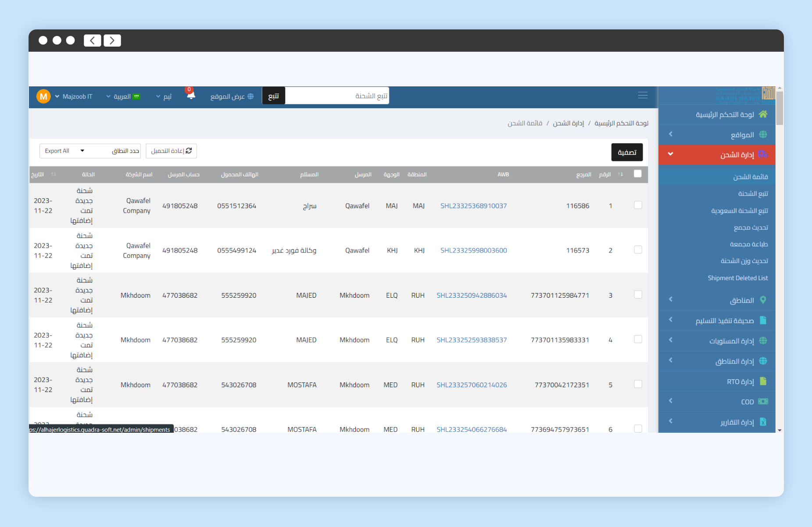Click the notification bell icon

coord(190,96)
